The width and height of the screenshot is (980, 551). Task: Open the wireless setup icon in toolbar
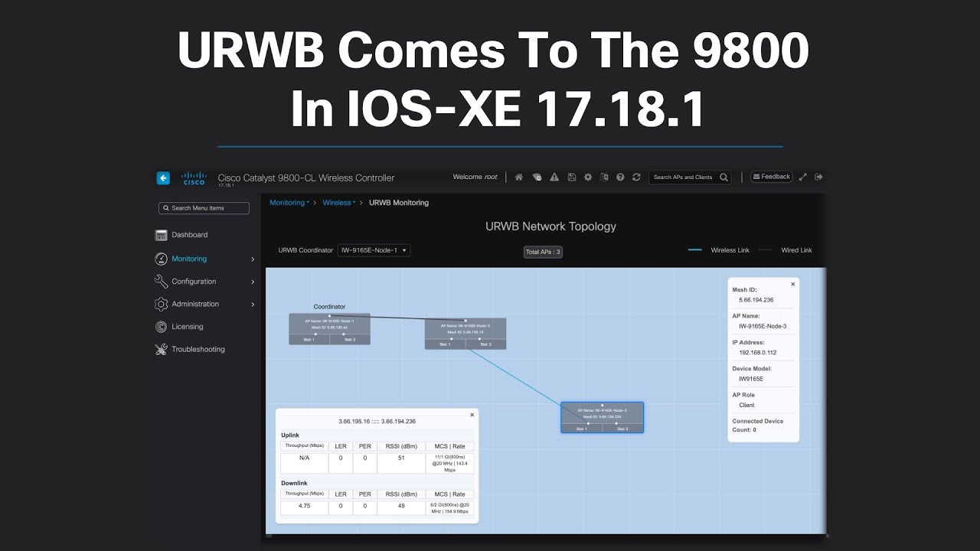pyautogui.click(x=537, y=177)
